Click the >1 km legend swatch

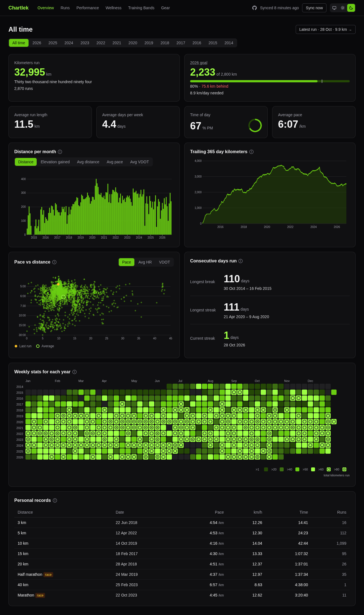point(266,469)
